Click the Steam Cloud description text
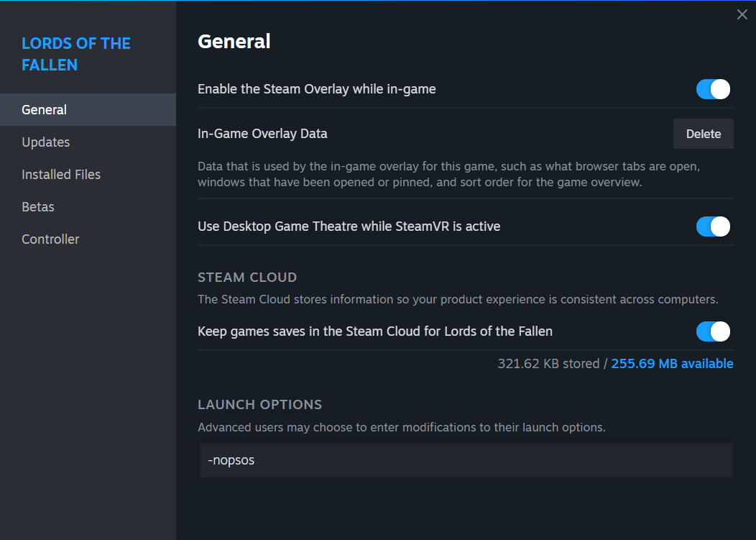This screenshot has height=540, width=756. [x=458, y=299]
